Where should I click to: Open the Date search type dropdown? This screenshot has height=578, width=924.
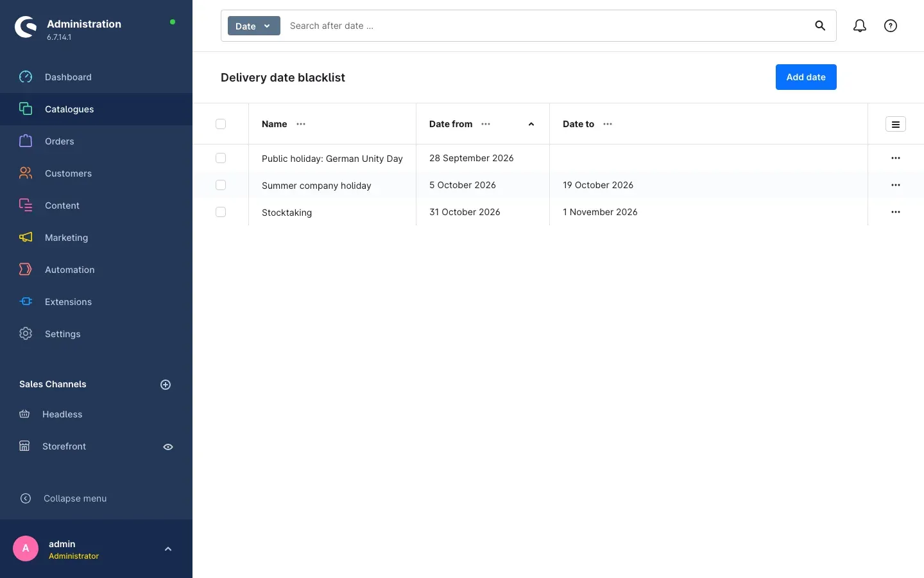click(x=254, y=26)
